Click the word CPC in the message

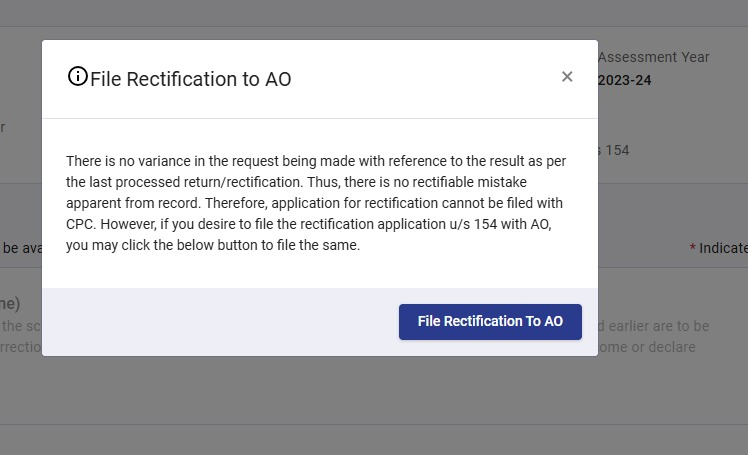81,225
